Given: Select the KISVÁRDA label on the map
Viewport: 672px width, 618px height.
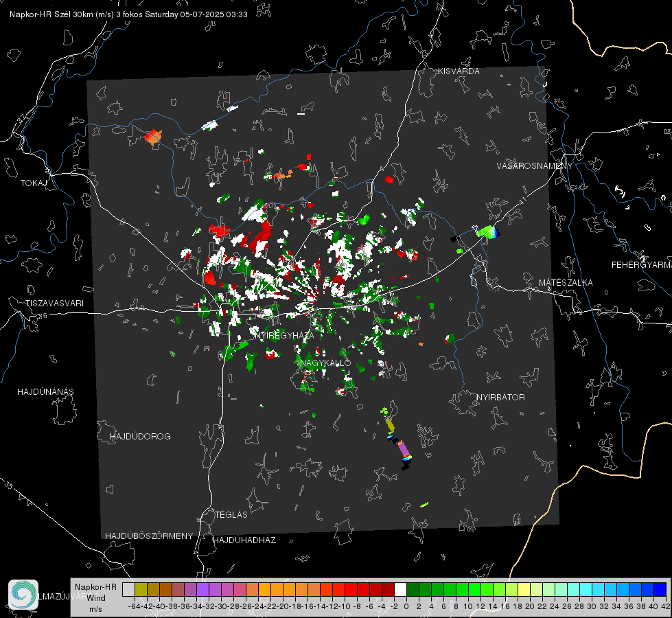Looking at the screenshot, I should pos(459,71).
